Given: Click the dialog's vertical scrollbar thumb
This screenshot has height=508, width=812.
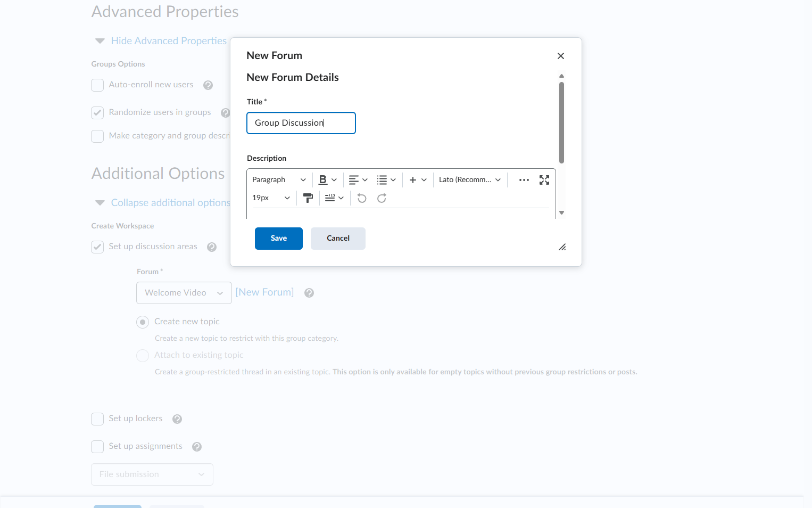Looking at the screenshot, I should pyautogui.click(x=561, y=122).
